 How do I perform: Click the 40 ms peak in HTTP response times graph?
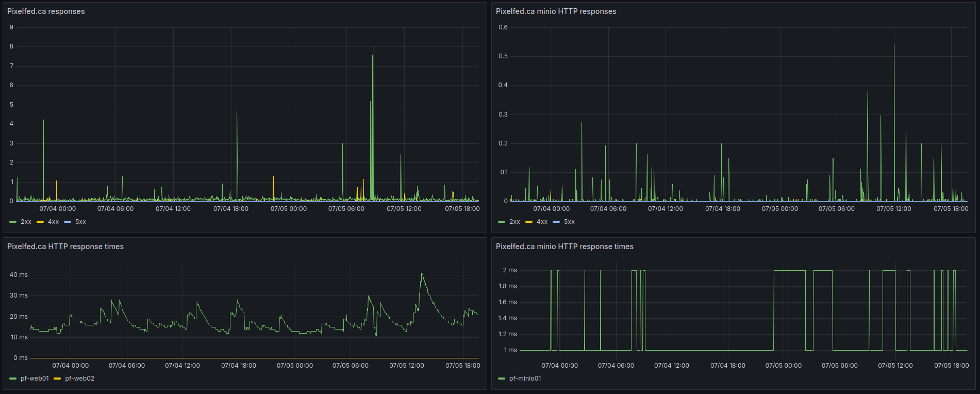(422, 274)
